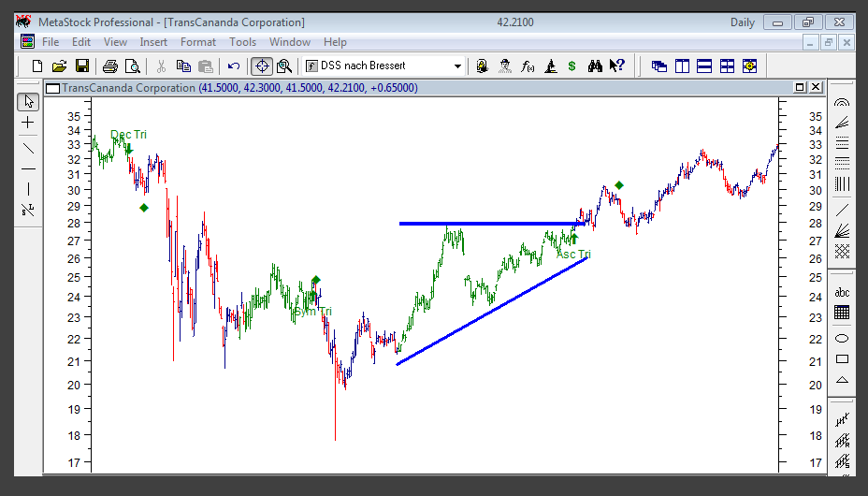Click the Expert Advisor icon
The image size is (868, 496).
482,66
